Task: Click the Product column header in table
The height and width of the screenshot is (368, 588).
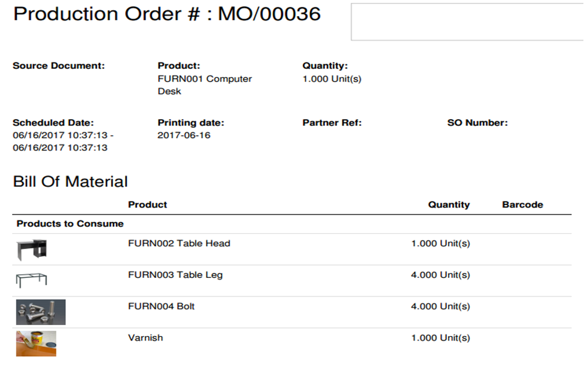Action: click(147, 205)
